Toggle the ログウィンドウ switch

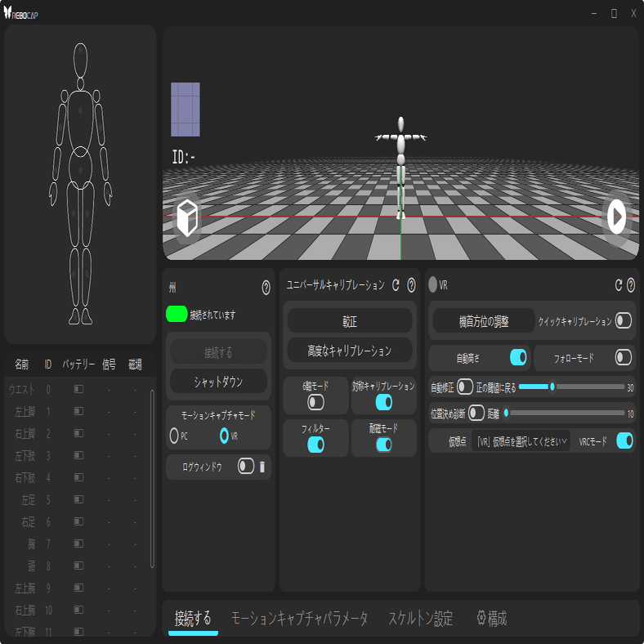click(245, 466)
